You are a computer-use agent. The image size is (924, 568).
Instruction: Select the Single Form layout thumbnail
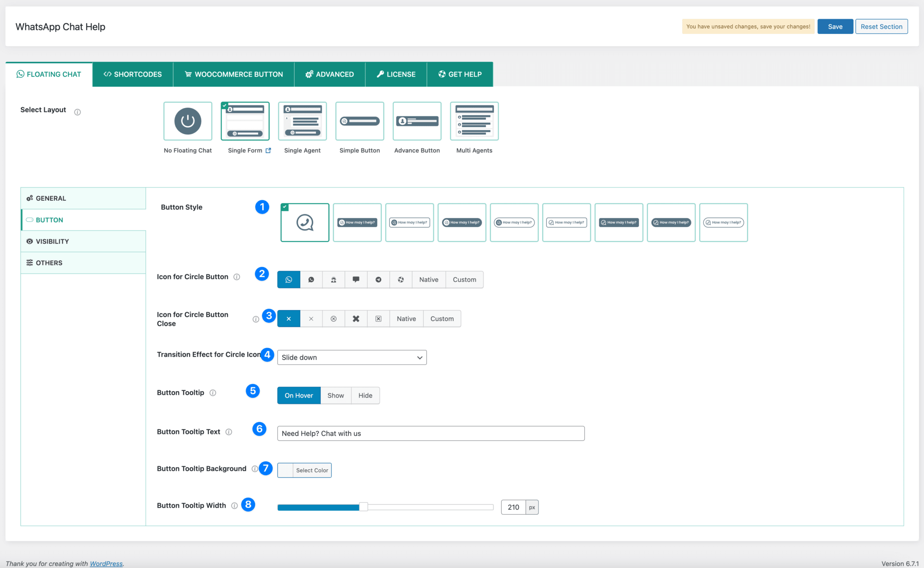[x=245, y=121]
